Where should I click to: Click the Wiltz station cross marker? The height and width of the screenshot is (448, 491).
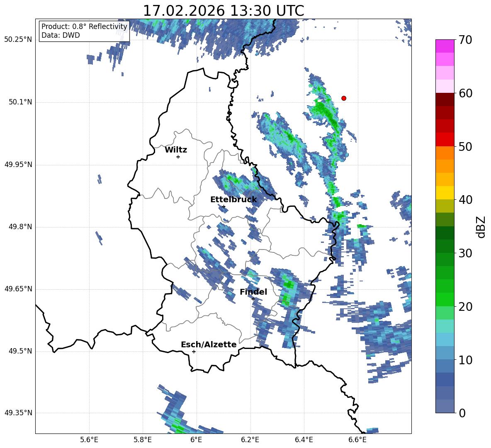[178, 157]
